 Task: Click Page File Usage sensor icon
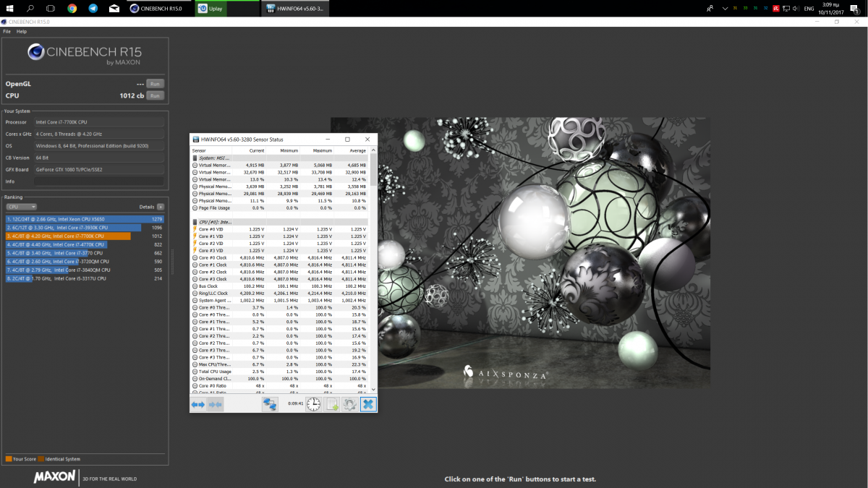pyautogui.click(x=195, y=207)
